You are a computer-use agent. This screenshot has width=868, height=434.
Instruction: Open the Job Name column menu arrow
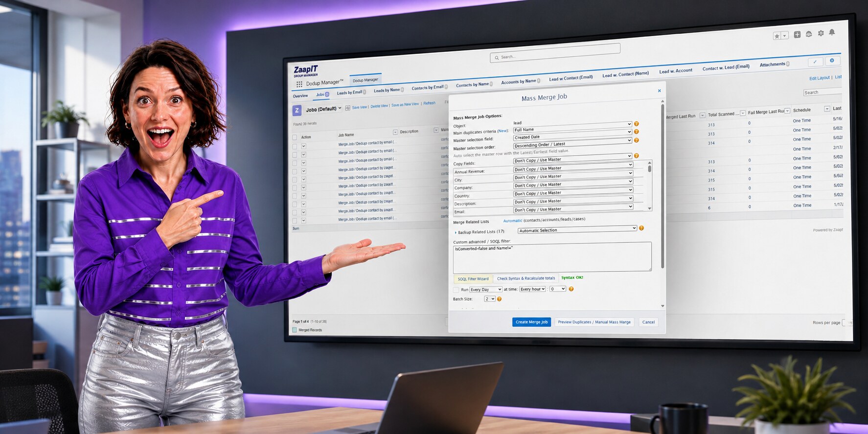(395, 133)
